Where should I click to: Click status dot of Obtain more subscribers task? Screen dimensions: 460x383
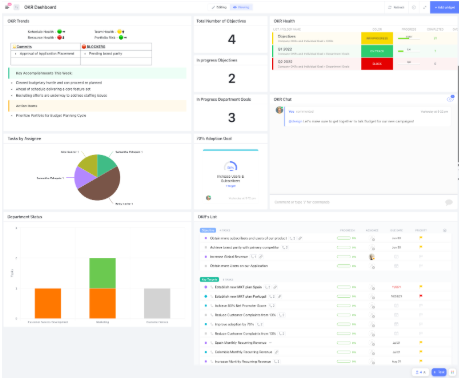(205, 238)
